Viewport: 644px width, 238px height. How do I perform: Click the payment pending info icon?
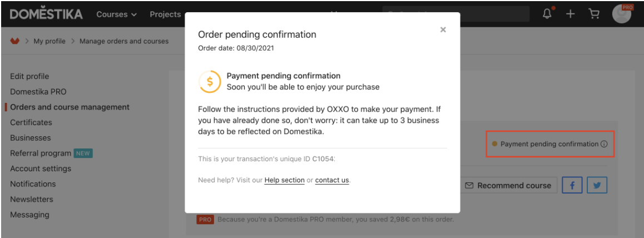pyautogui.click(x=604, y=144)
